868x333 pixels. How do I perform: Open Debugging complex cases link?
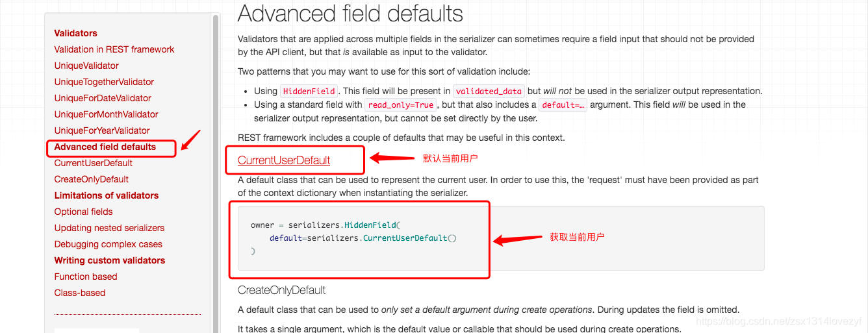click(x=108, y=244)
